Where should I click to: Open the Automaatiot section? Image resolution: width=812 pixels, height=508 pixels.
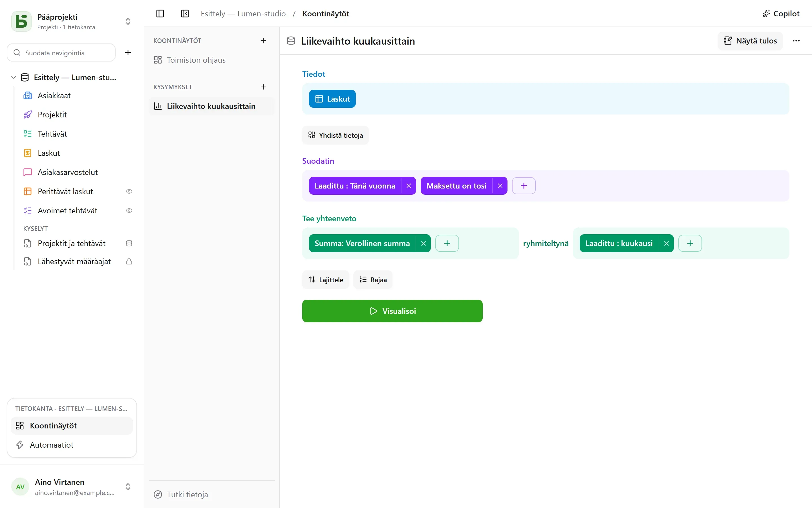[72, 445]
